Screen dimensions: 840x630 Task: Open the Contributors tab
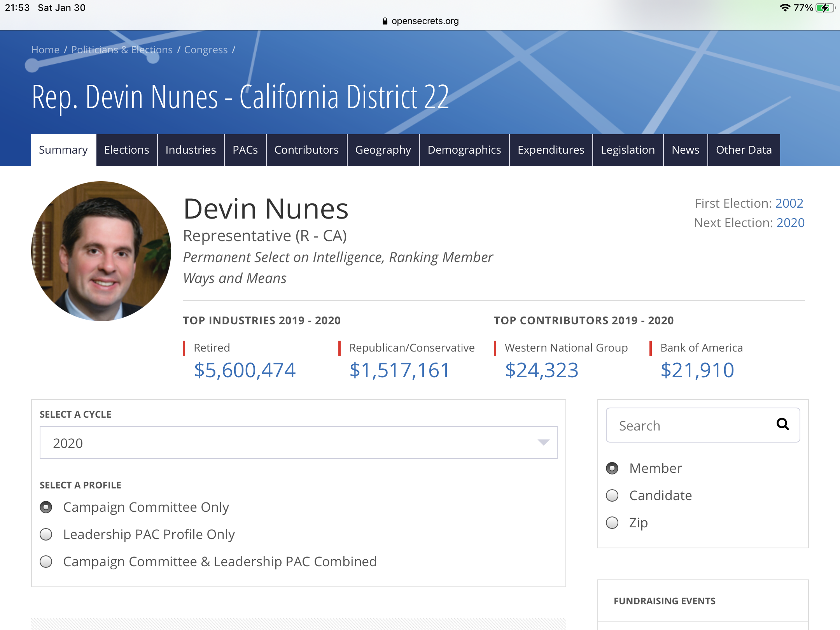pos(306,150)
